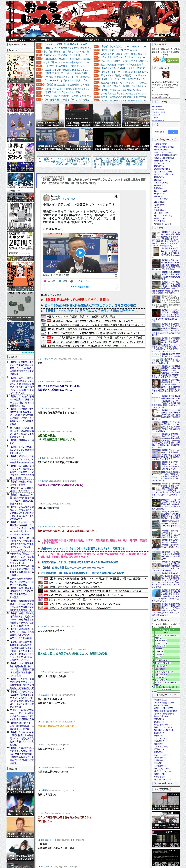The image size is (186, 868).
Task: Select ワロタあんてな in the nav bar
Action: pyautogui.click(x=92, y=40)
